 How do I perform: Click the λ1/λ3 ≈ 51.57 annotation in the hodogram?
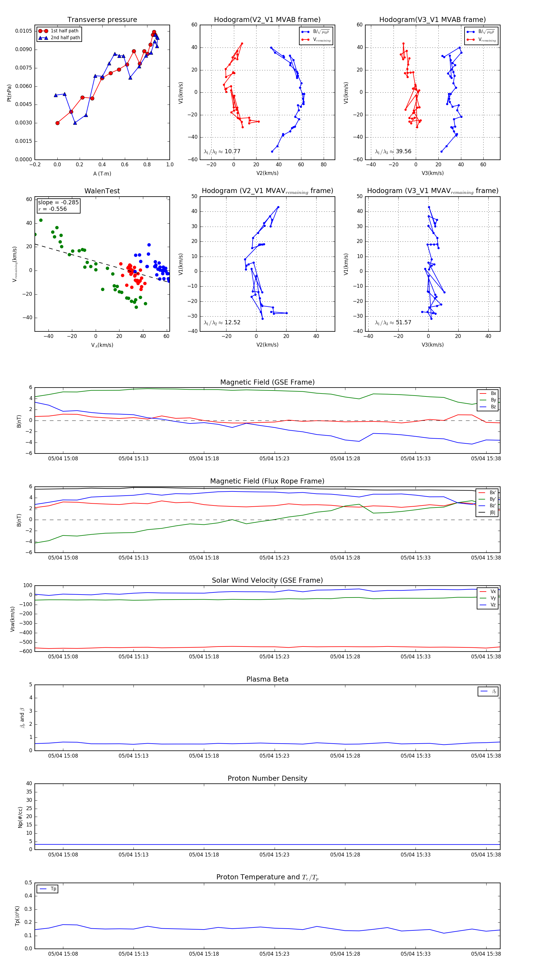[393, 323]
